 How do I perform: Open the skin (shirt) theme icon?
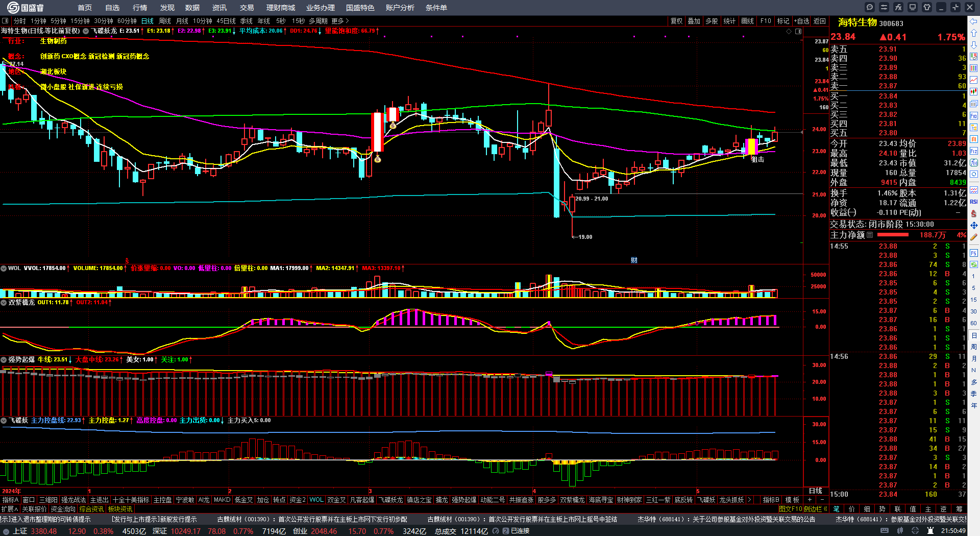coord(927,7)
